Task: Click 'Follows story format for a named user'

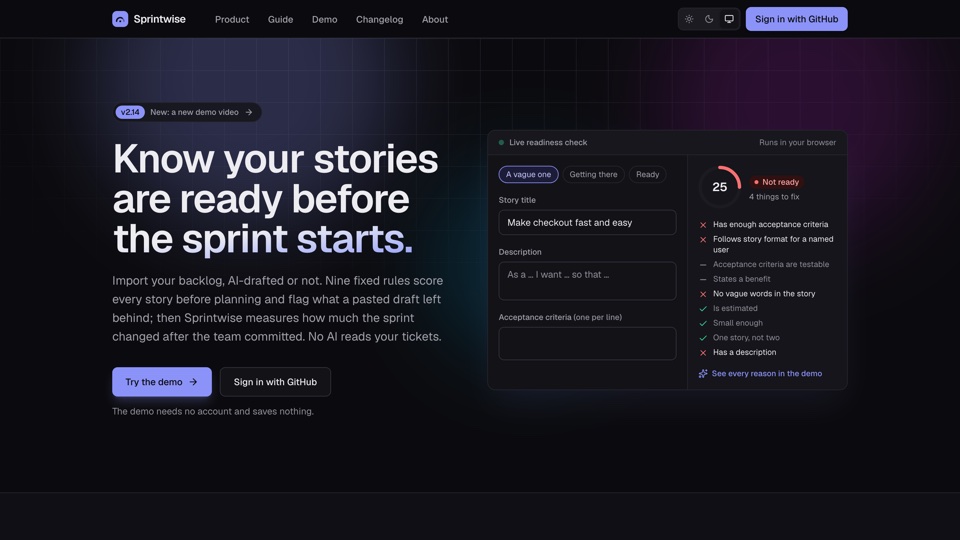Action: (x=773, y=244)
